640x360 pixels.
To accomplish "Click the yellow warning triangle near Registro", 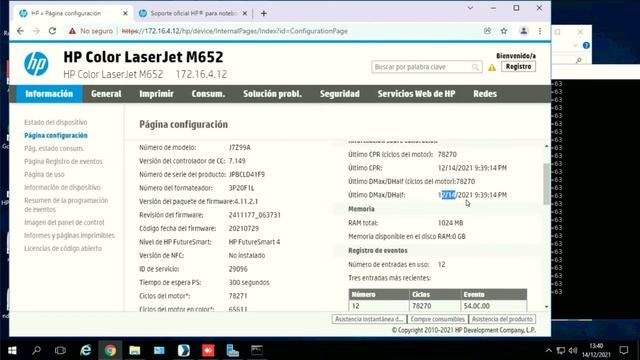I will (x=492, y=67).
